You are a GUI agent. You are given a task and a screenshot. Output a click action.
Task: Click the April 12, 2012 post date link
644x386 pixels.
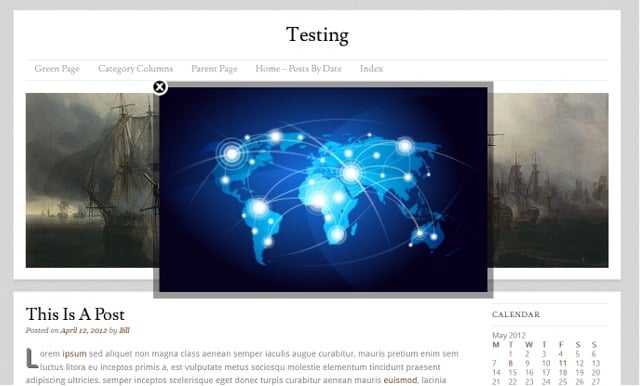[84, 331]
